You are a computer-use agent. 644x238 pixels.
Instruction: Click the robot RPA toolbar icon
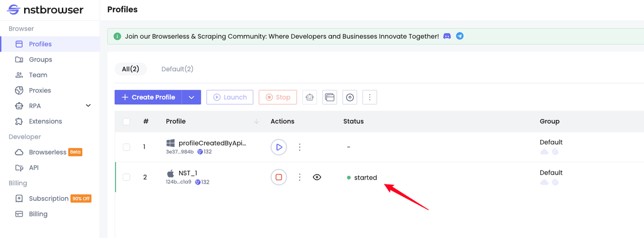click(x=310, y=97)
